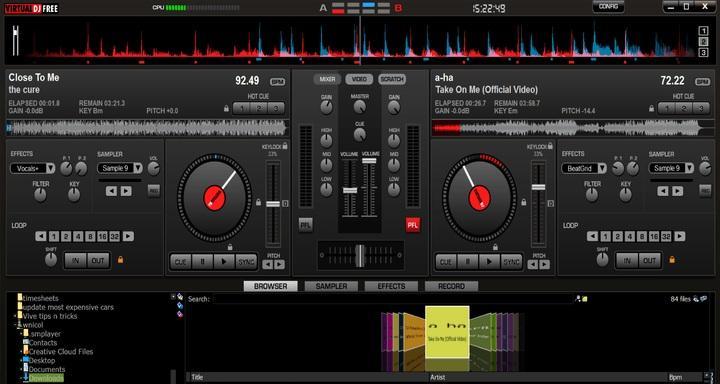
Task: Click left deck FILTER knob
Action: coord(40,195)
